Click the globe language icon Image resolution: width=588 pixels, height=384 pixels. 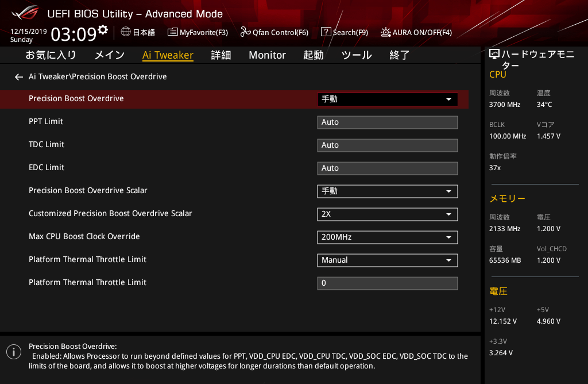pyautogui.click(x=126, y=32)
